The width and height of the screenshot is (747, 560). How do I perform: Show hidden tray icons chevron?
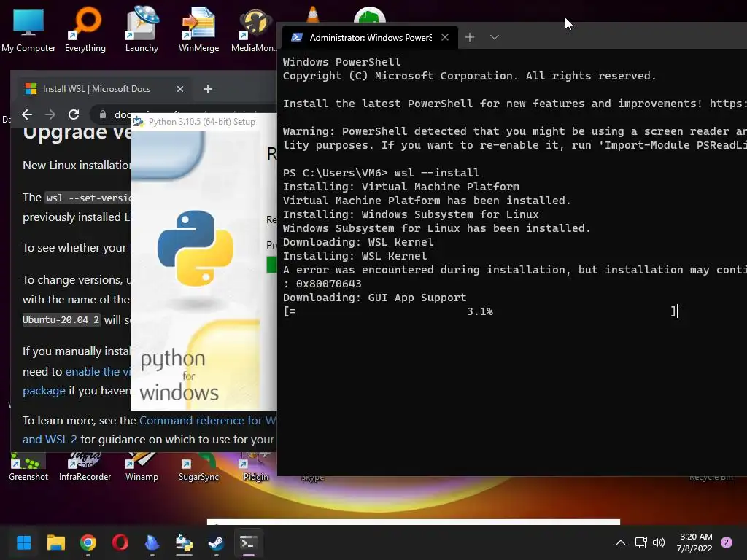point(621,542)
